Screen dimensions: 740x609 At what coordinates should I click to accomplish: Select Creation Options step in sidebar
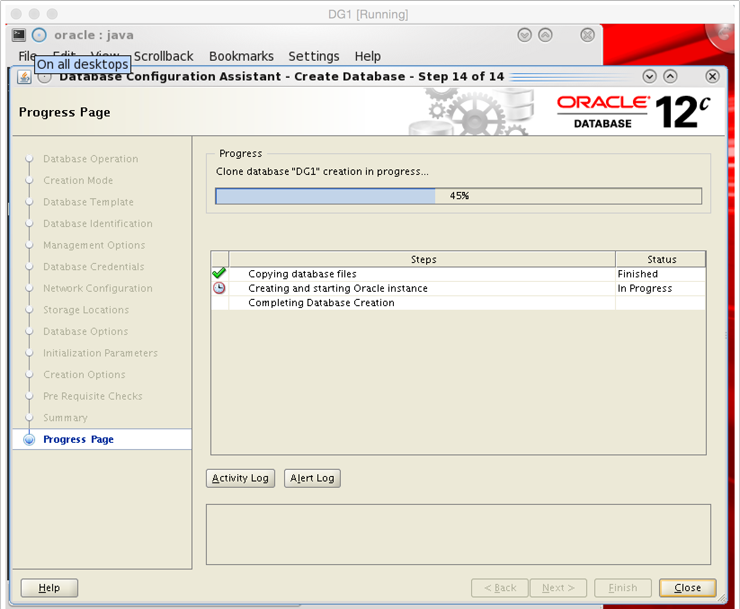pyautogui.click(x=84, y=375)
